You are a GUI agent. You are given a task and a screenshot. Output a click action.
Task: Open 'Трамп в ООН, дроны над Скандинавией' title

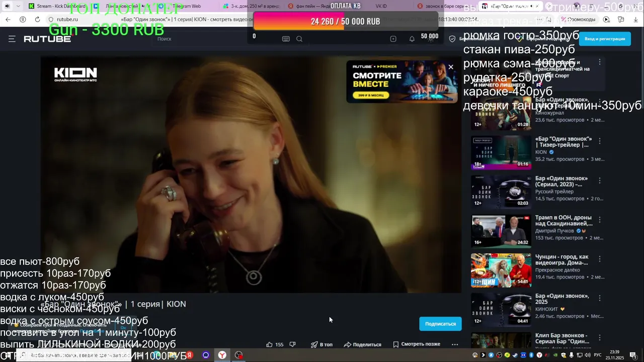(563, 220)
